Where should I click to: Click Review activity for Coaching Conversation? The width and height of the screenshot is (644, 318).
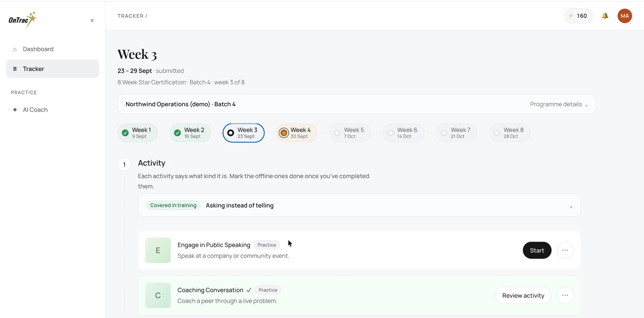click(523, 295)
